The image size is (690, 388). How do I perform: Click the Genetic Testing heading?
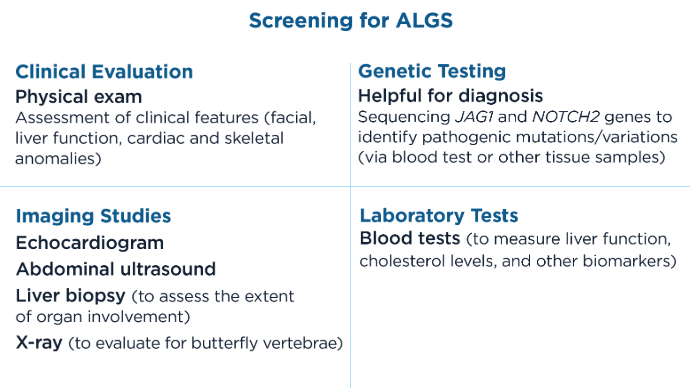(x=432, y=71)
